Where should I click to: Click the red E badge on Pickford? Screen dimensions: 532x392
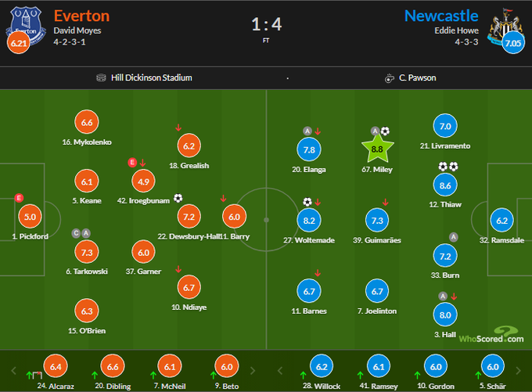click(x=18, y=198)
